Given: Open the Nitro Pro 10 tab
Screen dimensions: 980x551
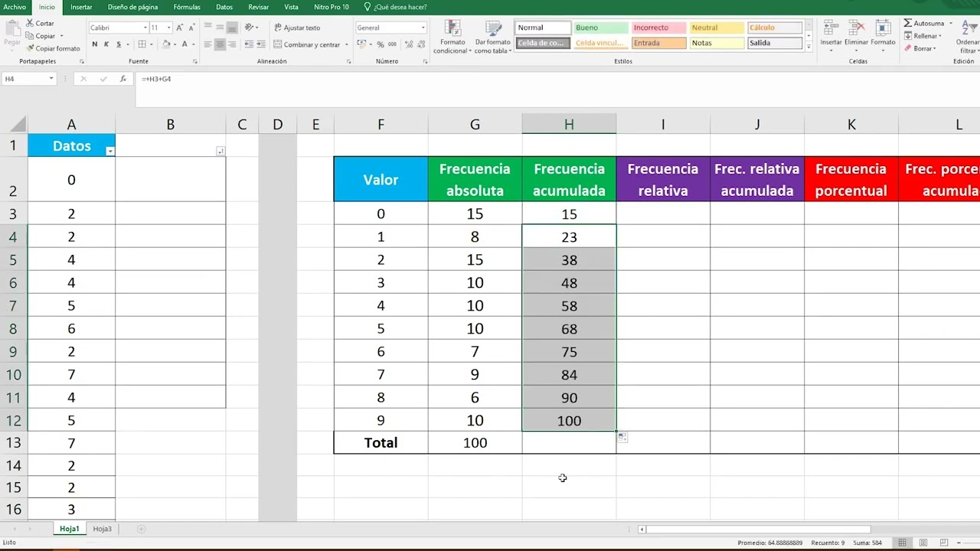Looking at the screenshot, I should 331,7.
